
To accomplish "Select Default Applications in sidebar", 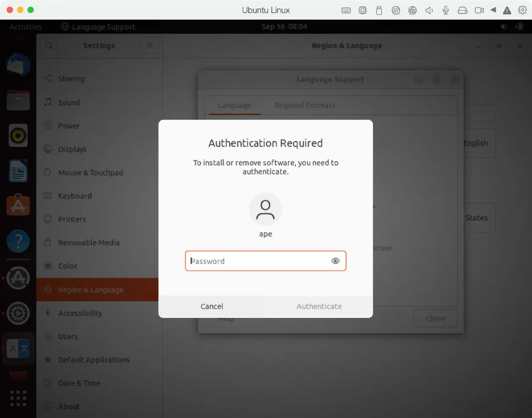I will pyautogui.click(x=99, y=360).
